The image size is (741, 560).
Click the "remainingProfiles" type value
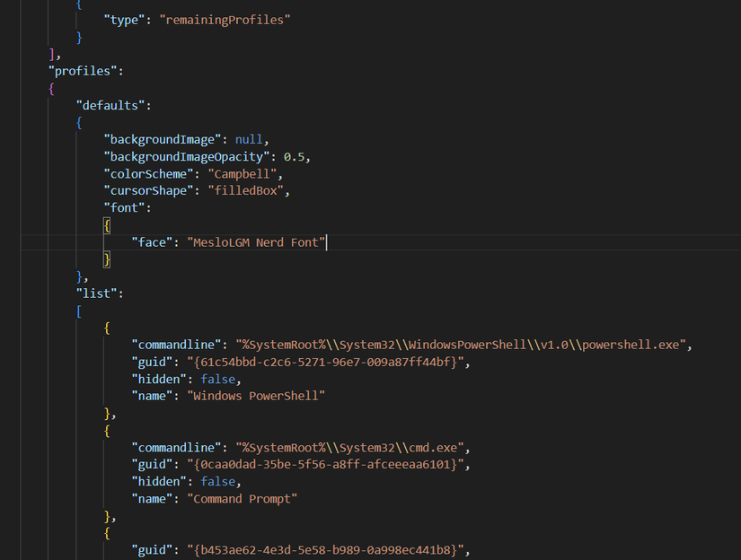tap(225, 20)
